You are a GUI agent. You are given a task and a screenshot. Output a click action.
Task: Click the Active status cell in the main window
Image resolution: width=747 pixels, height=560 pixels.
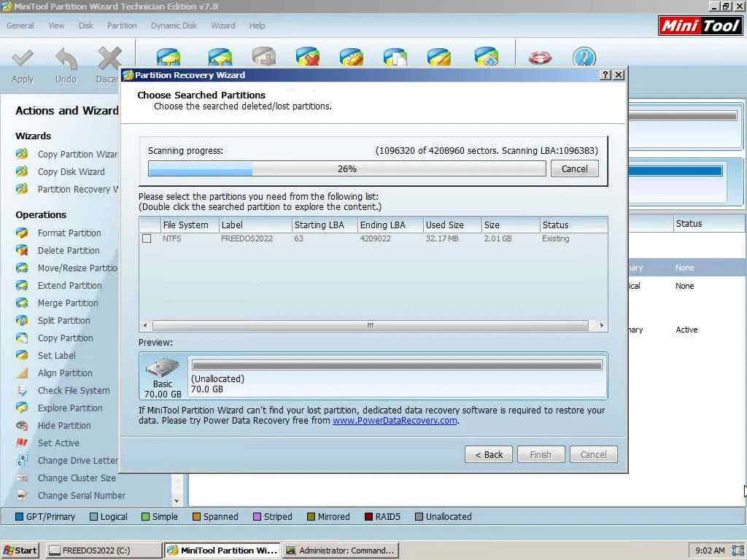point(686,330)
